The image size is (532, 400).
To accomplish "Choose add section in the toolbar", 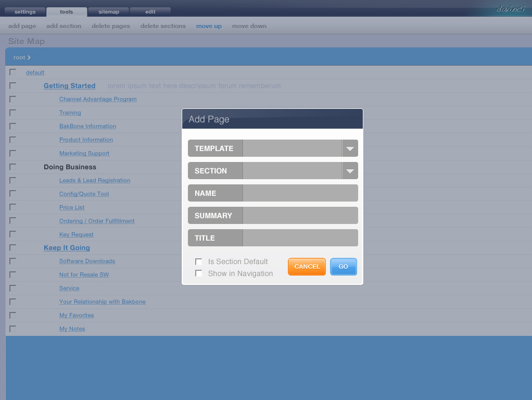I will 64,26.
